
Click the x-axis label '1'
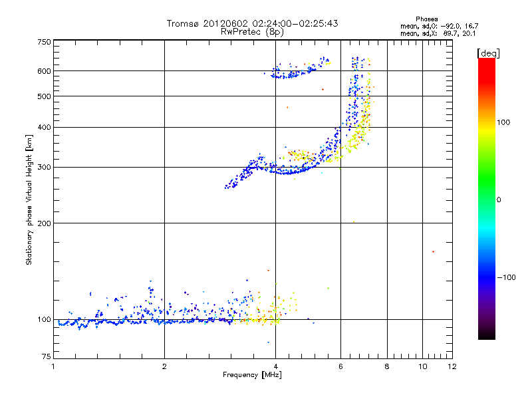tap(53, 367)
